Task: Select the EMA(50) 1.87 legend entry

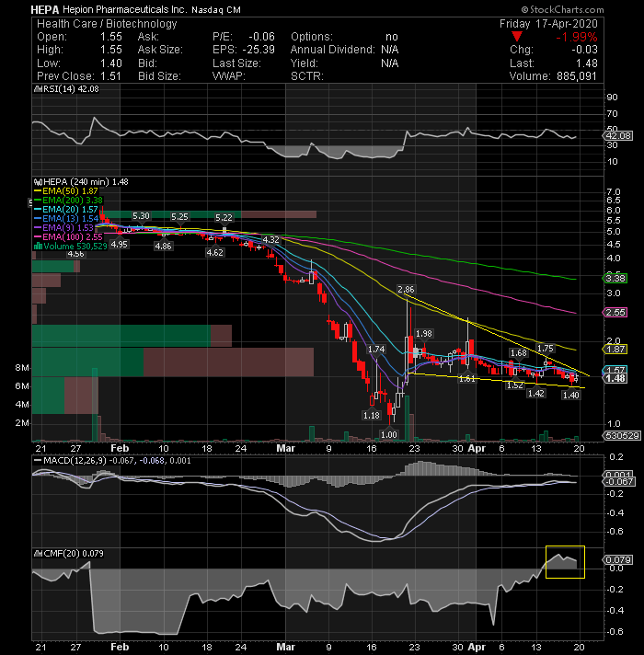Action: tap(66, 191)
